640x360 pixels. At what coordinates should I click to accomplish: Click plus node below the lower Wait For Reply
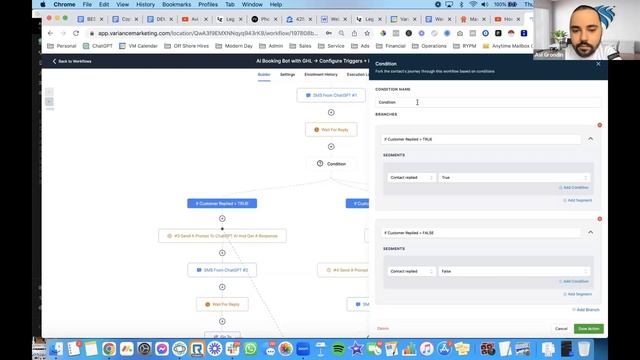tap(222, 322)
